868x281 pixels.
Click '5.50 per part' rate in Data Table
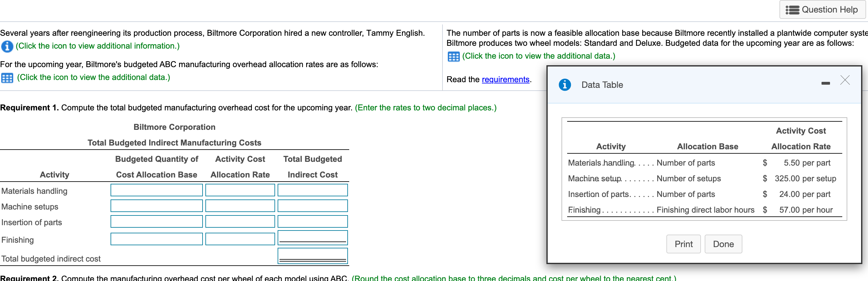(807, 163)
